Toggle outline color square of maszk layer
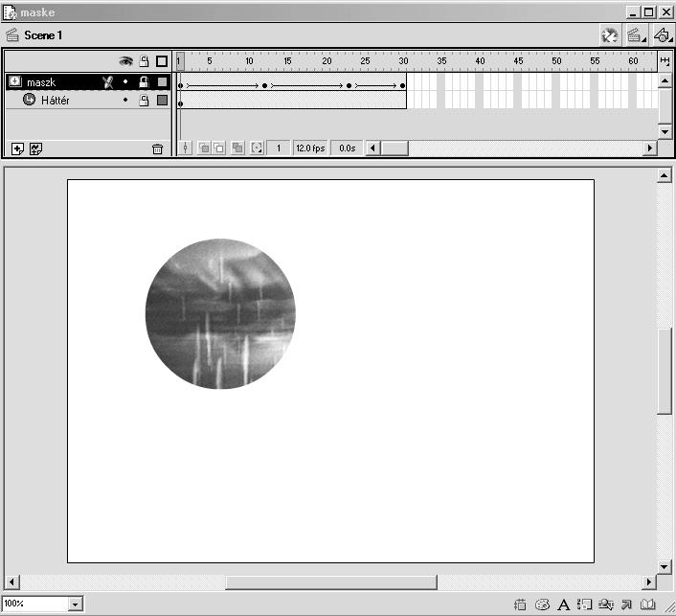 point(162,82)
